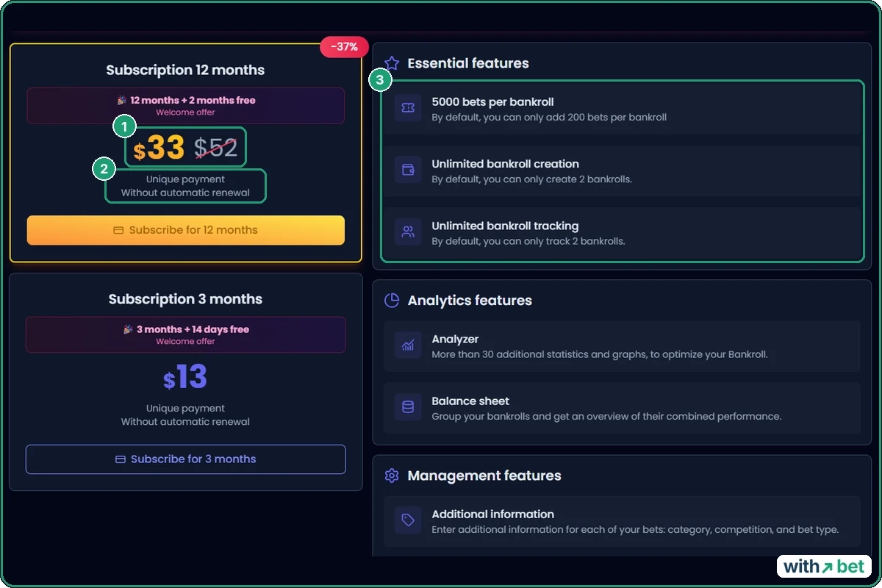Click the Unlimited bankroll tracking title
Image resolution: width=882 pixels, height=588 pixels.
(x=505, y=226)
